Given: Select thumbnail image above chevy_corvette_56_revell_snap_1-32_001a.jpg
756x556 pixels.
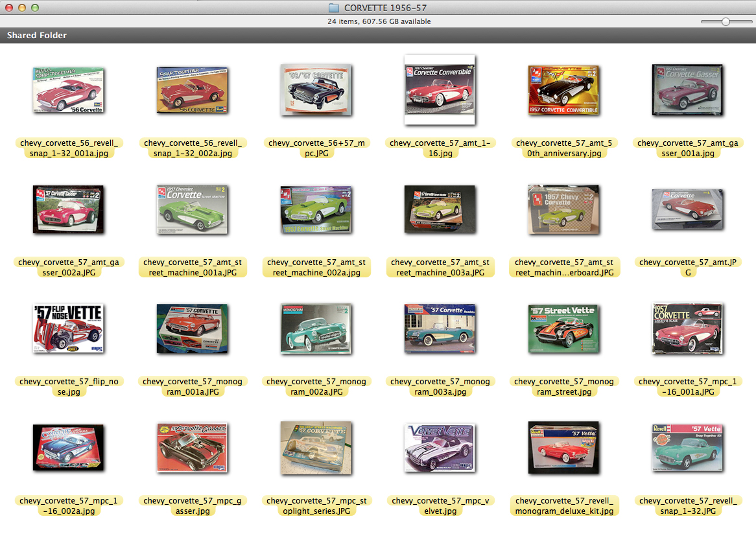Looking at the screenshot, I should click(69, 90).
